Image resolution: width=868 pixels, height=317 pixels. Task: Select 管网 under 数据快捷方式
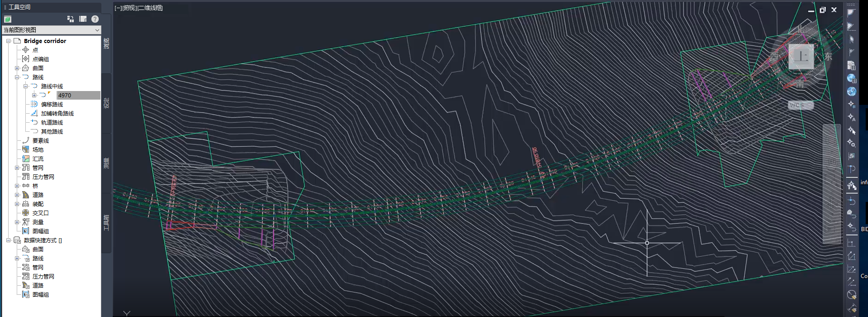(38, 267)
